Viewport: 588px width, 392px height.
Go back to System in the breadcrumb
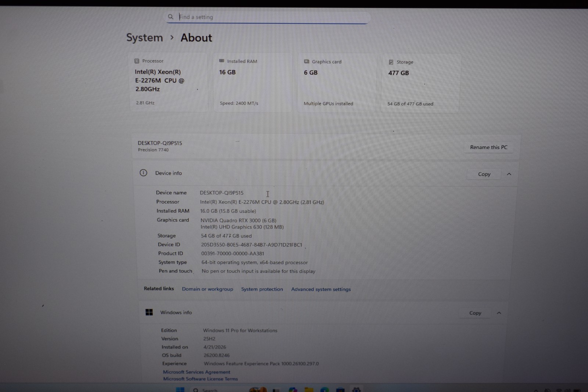pyautogui.click(x=144, y=37)
